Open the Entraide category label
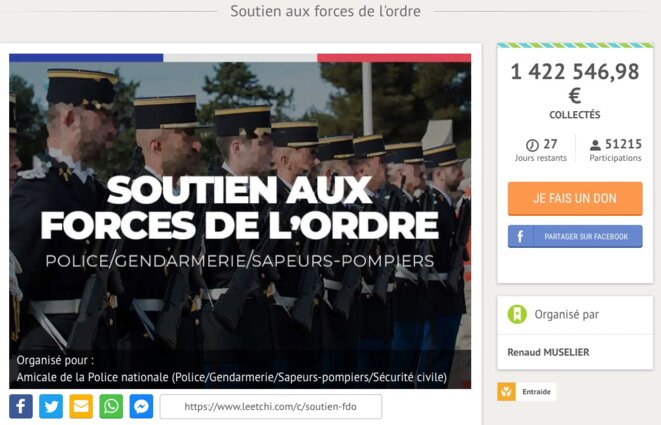Viewport: 661px width, 425px height. pos(536,392)
